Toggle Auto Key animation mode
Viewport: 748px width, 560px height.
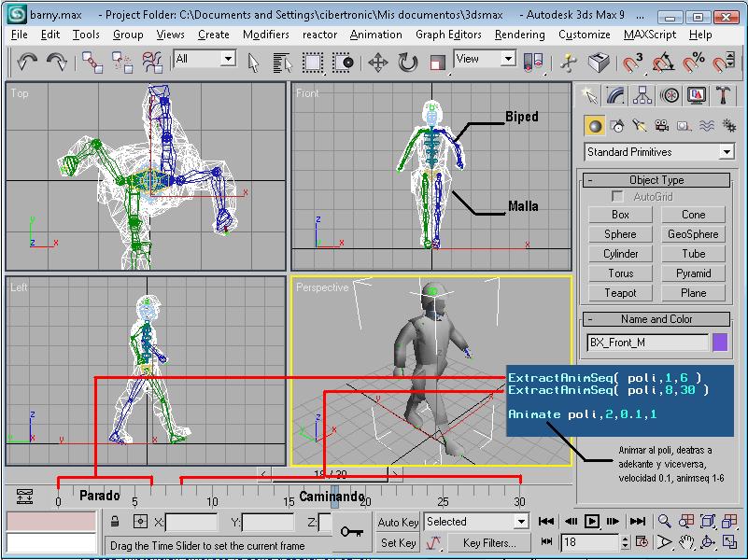coord(398,523)
